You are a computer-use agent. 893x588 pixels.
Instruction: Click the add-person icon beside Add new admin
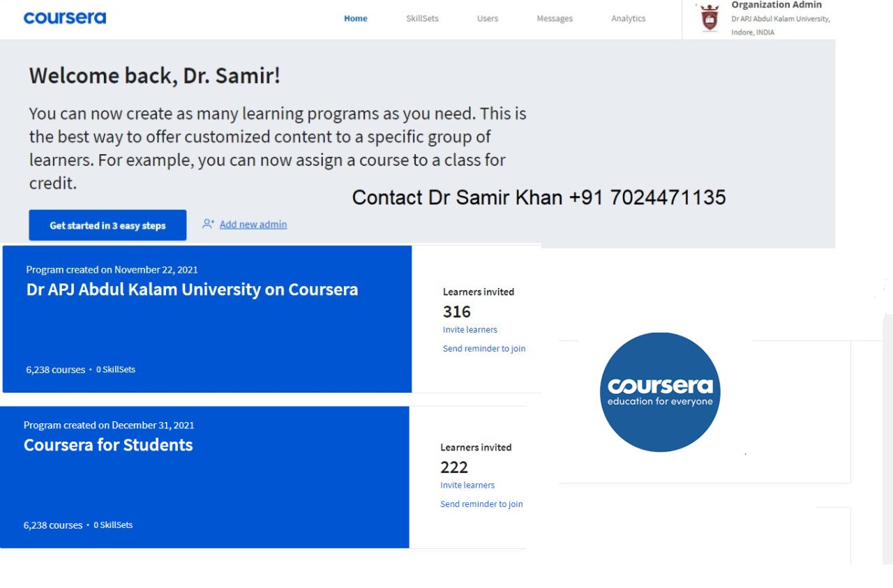point(208,224)
